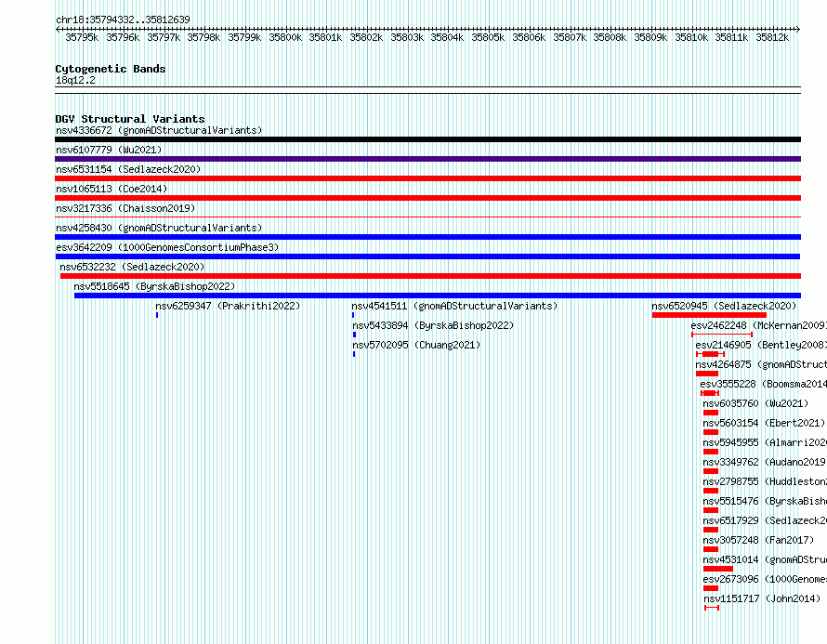The width and height of the screenshot is (827, 644).
Task: Open esv2673096 1000Genomes label
Action: (765, 579)
